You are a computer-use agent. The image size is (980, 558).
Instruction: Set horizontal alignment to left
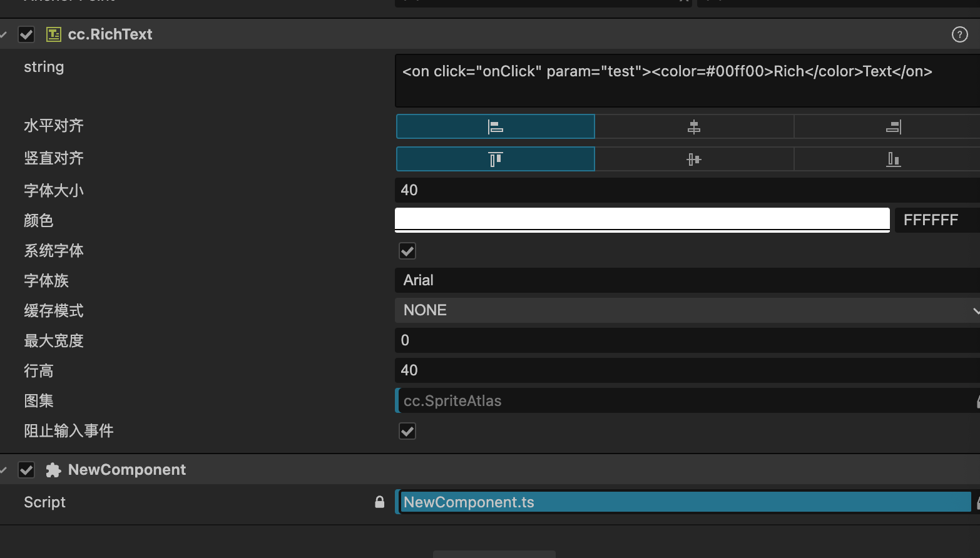click(495, 126)
